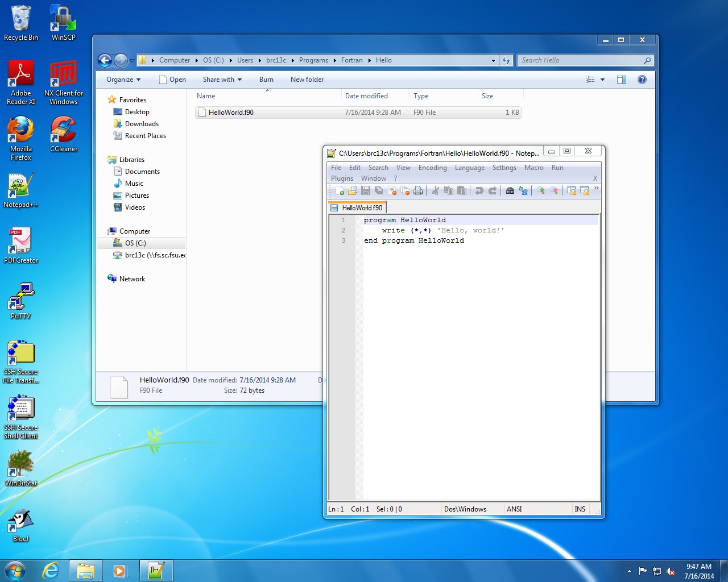Click the Print icon in Notepad++ toolbar
This screenshot has height=582, width=728.
(418, 191)
